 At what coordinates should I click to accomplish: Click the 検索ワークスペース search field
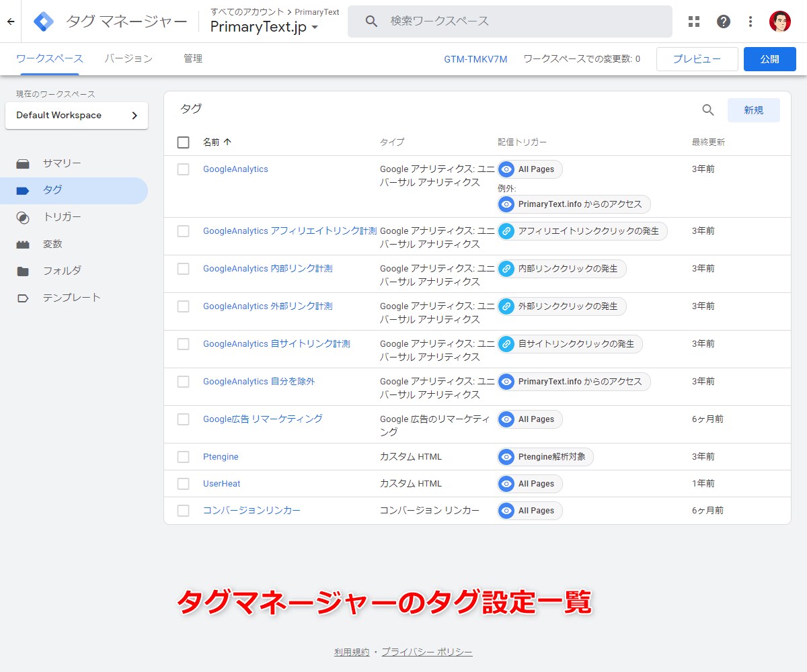[510, 22]
